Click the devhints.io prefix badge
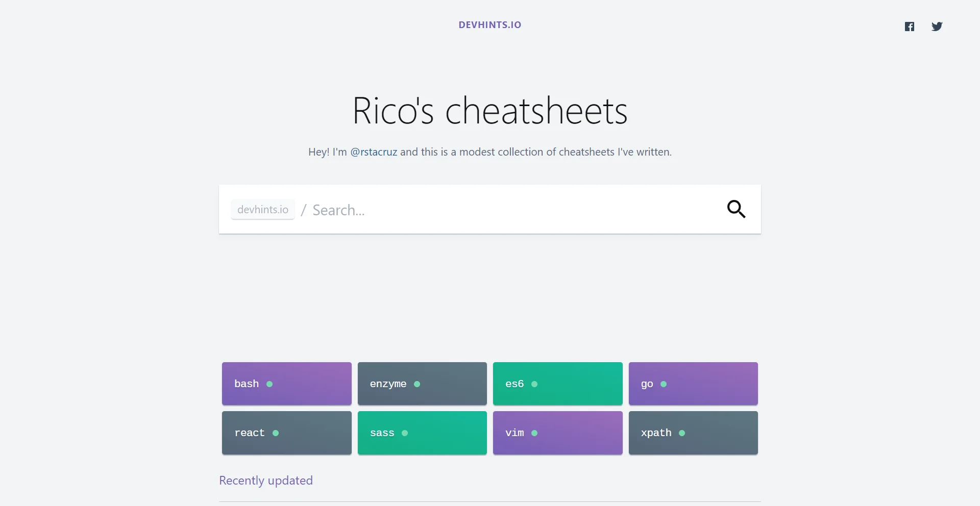Image resolution: width=980 pixels, height=506 pixels. click(263, 210)
